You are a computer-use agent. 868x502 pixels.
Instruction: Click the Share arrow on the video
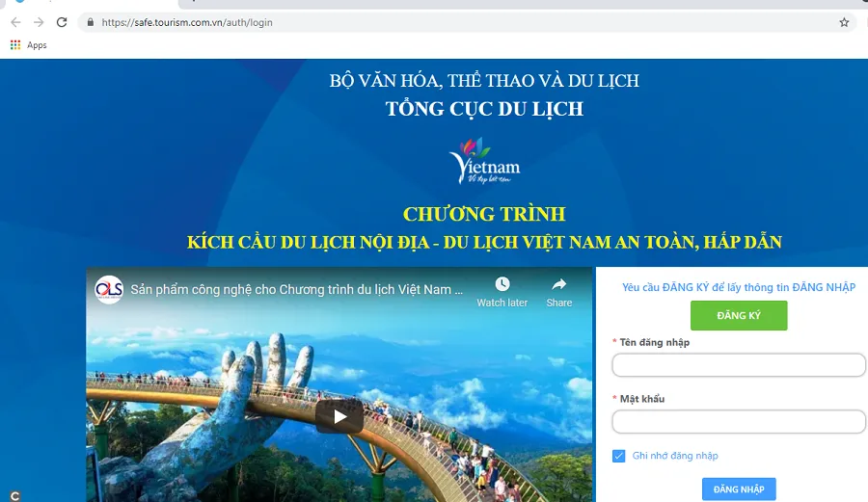pos(559,285)
